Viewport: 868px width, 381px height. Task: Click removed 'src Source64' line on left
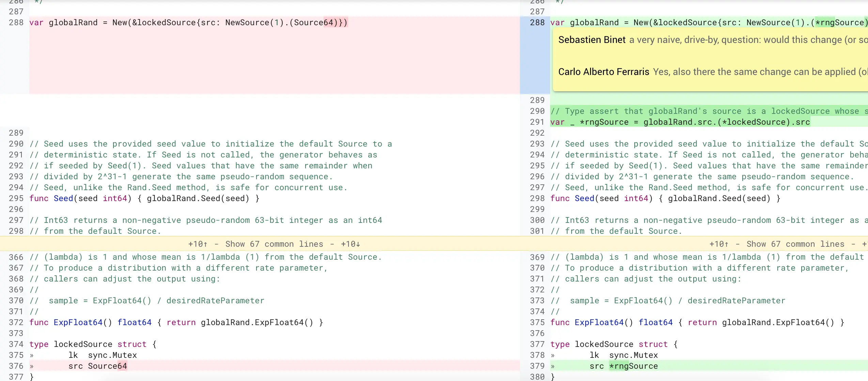click(x=97, y=366)
